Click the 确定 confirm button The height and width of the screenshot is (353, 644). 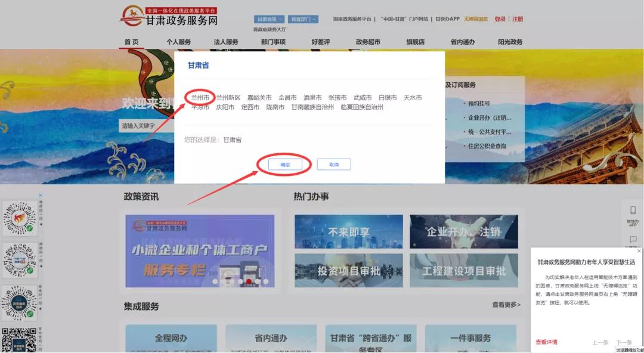pos(284,164)
